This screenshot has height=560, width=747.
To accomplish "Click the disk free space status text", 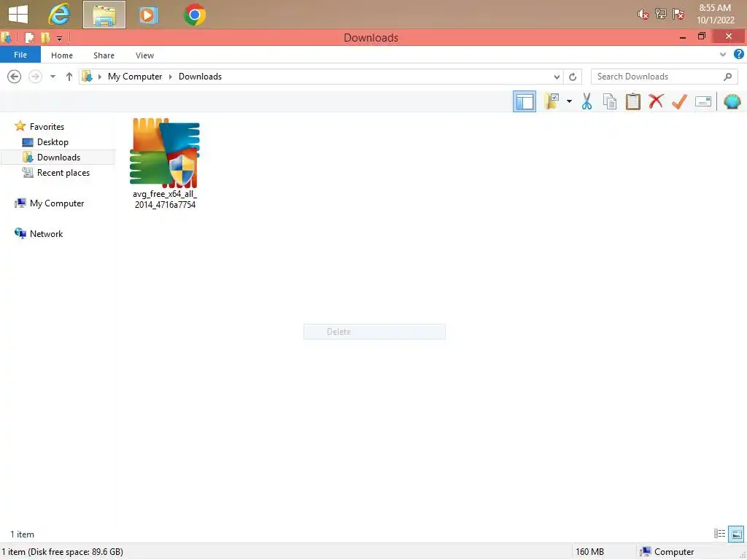I will 63,552.
